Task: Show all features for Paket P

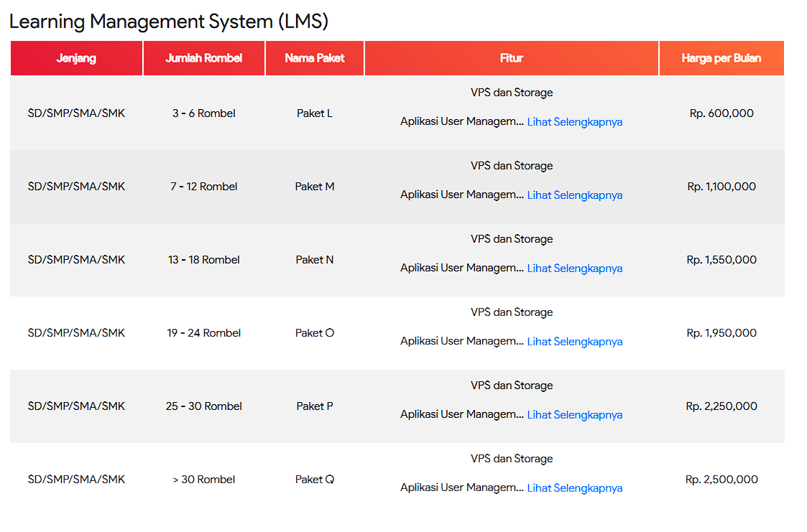Action: coord(574,414)
